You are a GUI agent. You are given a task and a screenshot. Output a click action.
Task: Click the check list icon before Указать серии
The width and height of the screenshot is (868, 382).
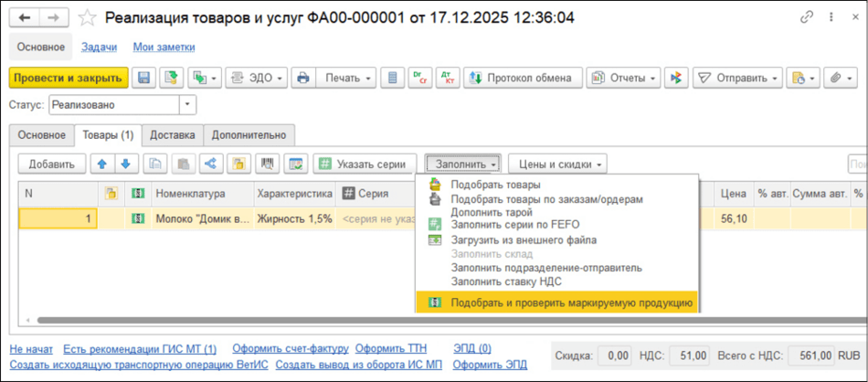click(296, 164)
